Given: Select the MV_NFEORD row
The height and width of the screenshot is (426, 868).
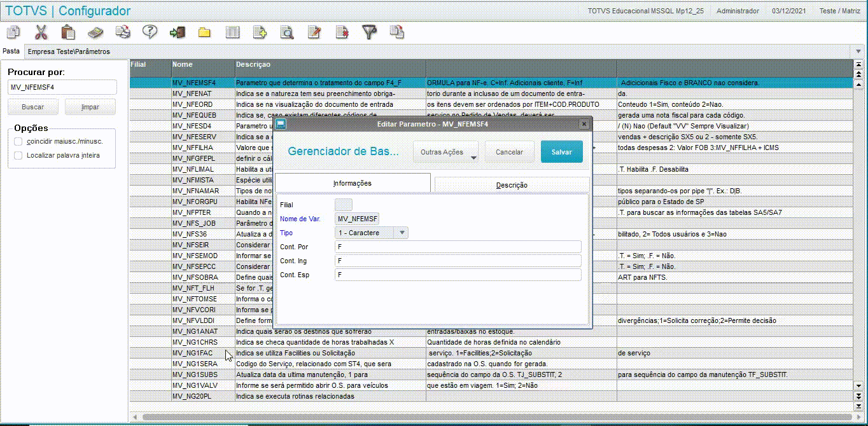Looking at the screenshot, I should (x=491, y=104).
